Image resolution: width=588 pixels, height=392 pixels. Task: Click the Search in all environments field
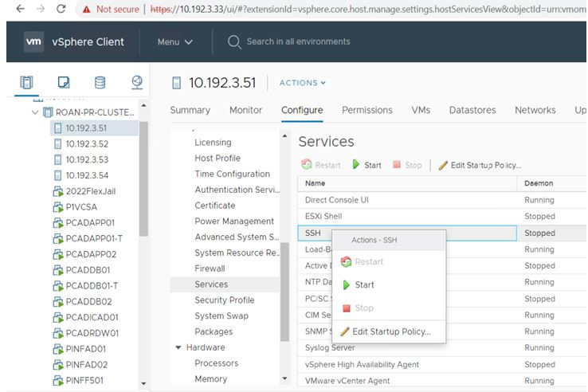pyautogui.click(x=298, y=41)
